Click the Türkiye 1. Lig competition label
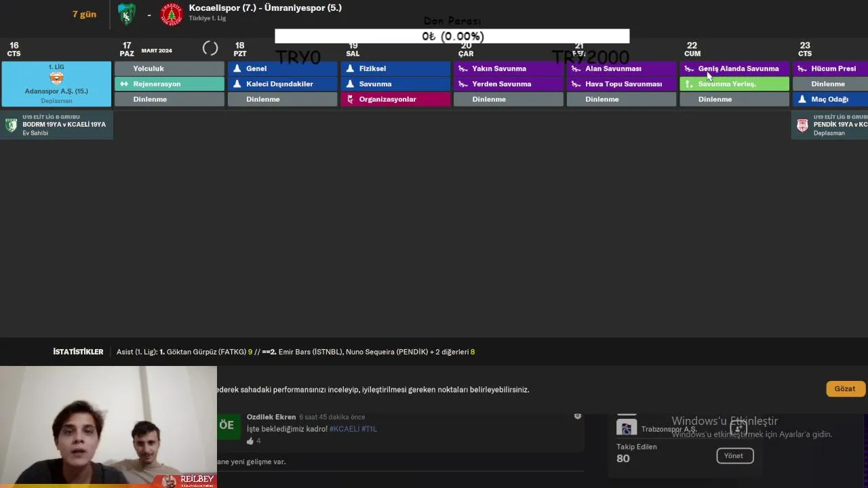Image resolution: width=868 pixels, height=488 pixels. pos(208,18)
